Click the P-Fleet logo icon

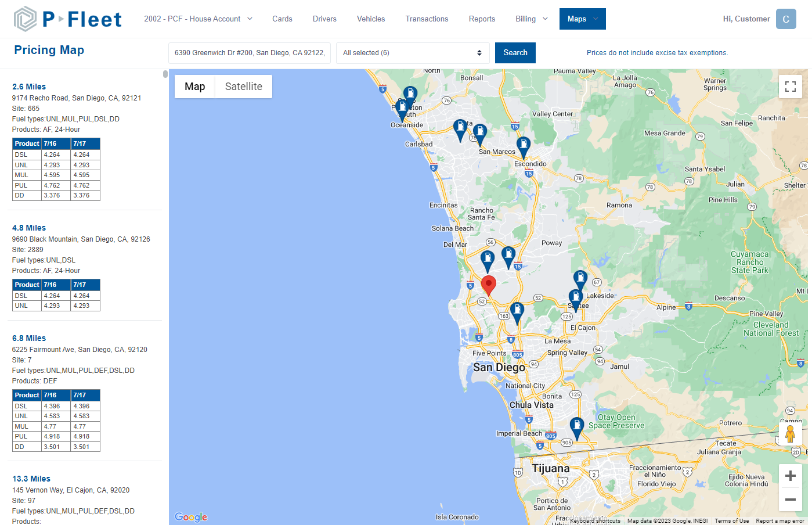[x=26, y=18]
